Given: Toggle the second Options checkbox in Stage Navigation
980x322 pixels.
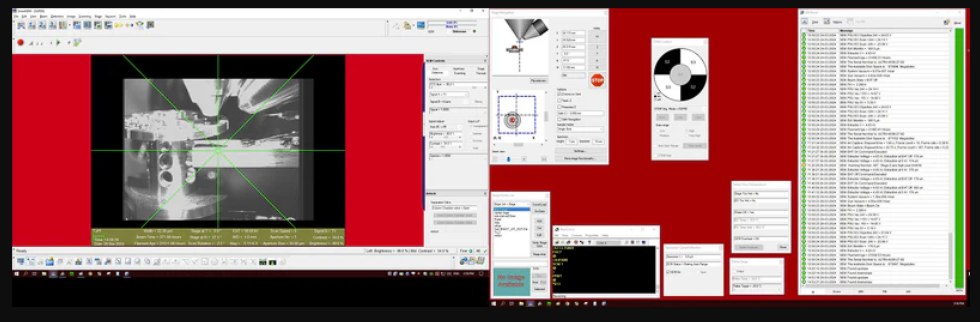Looking at the screenshot, I should (x=559, y=101).
